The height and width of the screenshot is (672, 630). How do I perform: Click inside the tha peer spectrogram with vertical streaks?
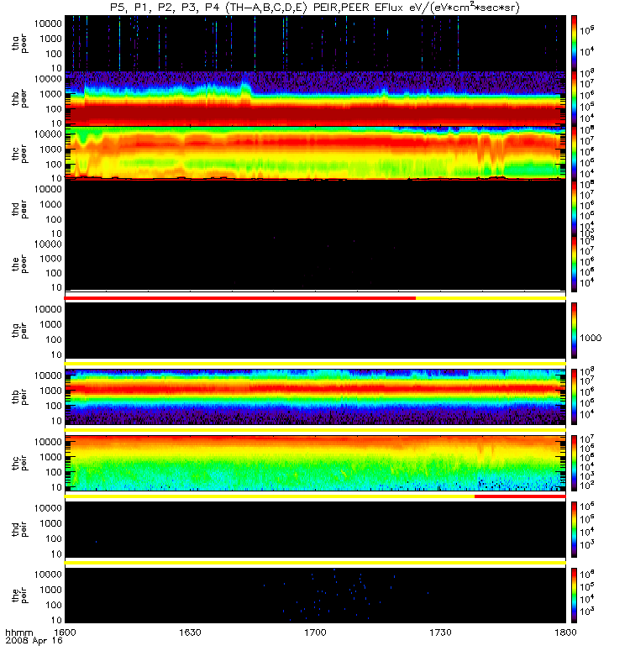(x=315, y=43)
